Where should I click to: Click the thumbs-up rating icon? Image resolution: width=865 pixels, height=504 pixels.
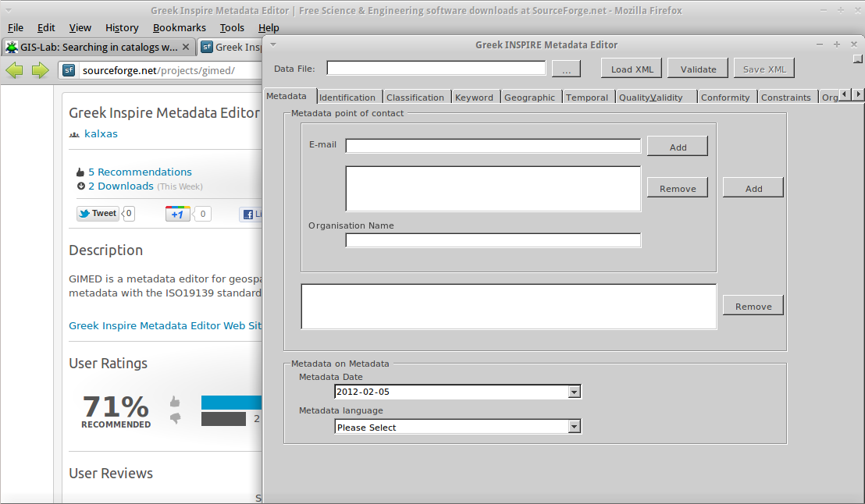(x=175, y=401)
